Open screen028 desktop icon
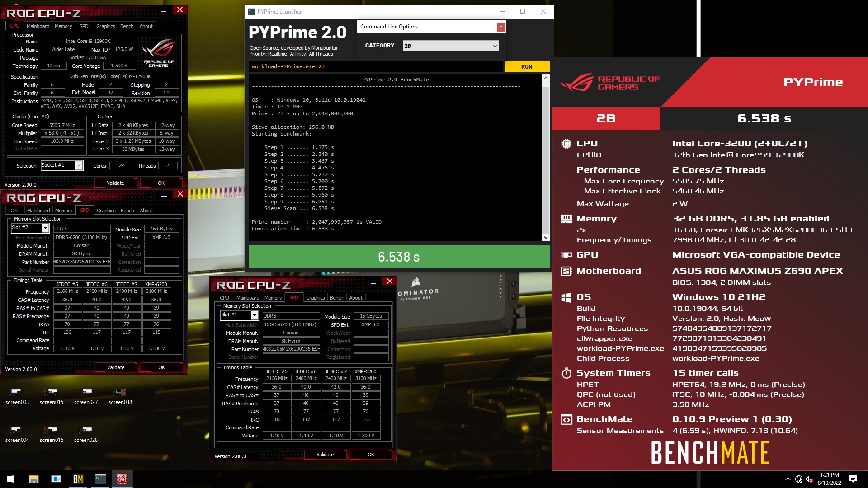 coord(85,434)
